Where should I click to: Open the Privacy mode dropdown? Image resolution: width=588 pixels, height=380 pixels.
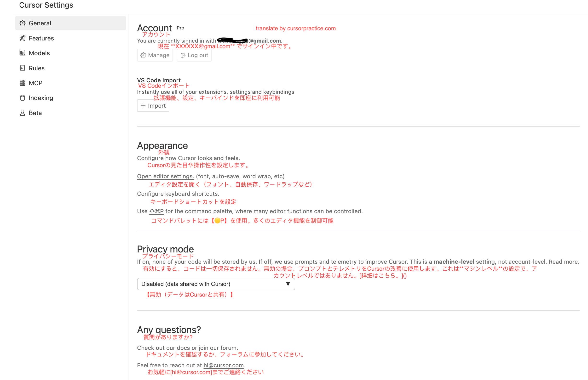click(x=216, y=284)
